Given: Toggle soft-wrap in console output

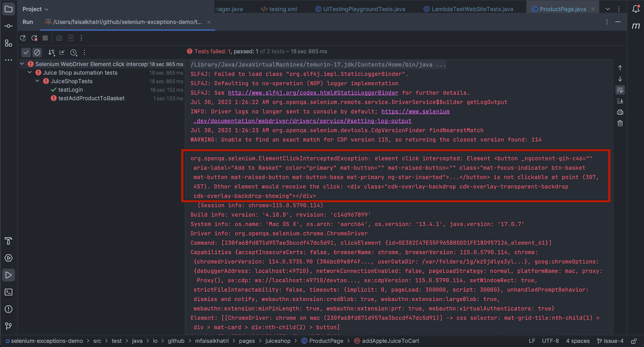Looking at the screenshot, I should coord(620,90).
